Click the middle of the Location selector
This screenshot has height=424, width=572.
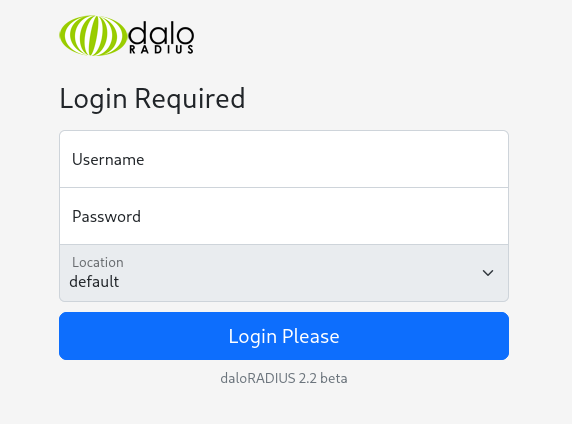coord(284,273)
